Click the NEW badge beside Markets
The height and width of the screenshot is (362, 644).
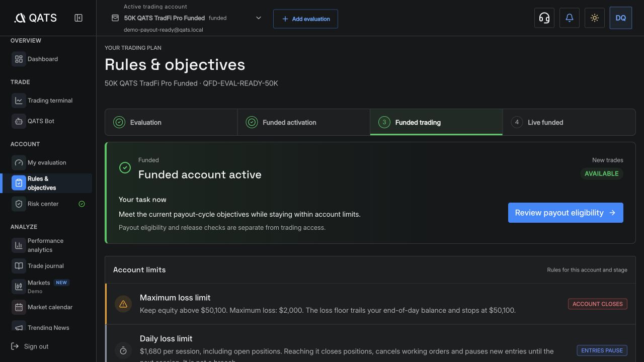click(61, 283)
